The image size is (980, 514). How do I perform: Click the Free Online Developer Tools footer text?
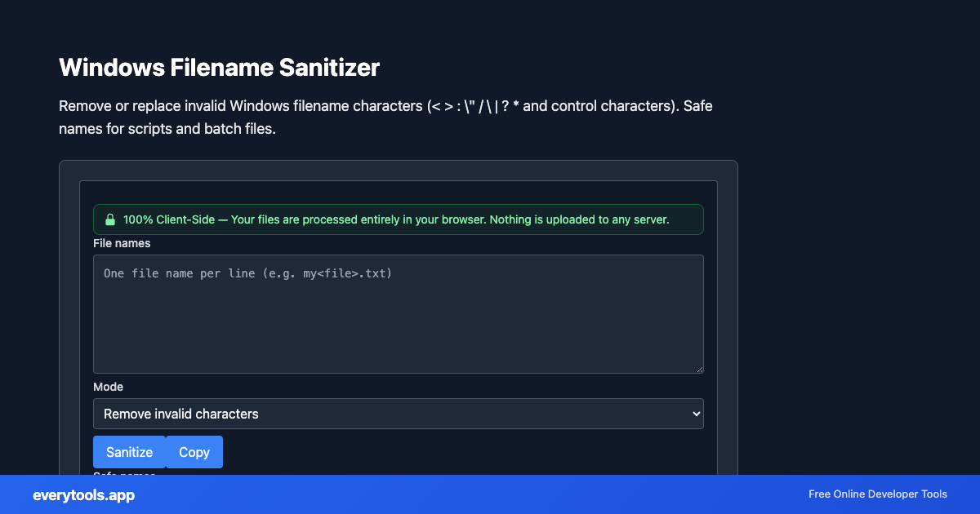[x=877, y=494]
